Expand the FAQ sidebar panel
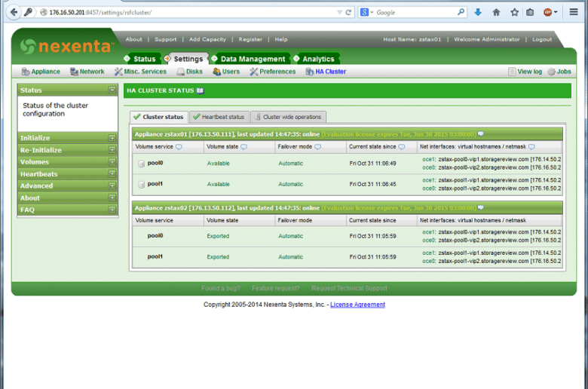588x389 pixels. pyautogui.click(x=112, y=210)
